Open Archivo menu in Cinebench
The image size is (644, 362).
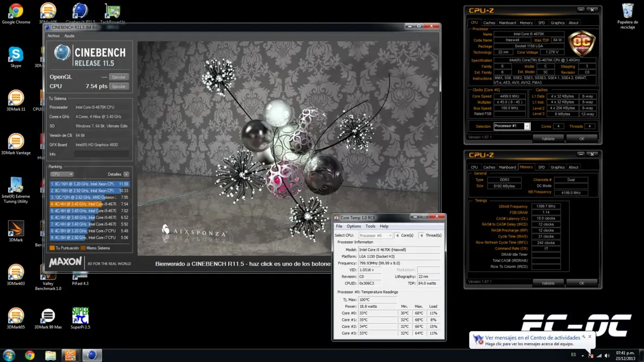[54, 36]
